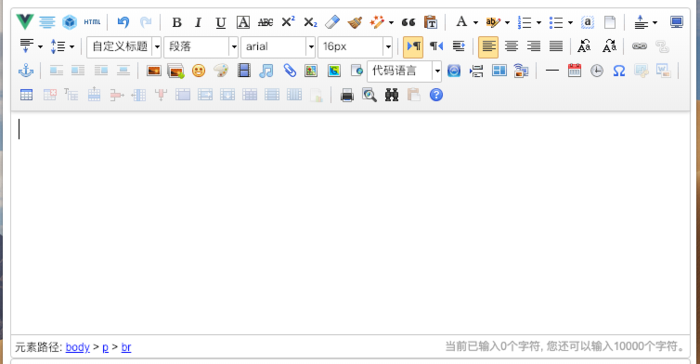Toggle bold formatting
This screenshot has height=364, width=700.
[176, 22]
